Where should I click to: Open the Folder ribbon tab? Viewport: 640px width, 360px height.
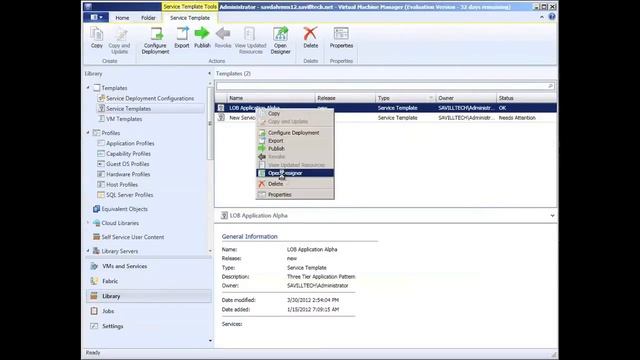pos(148,18)
